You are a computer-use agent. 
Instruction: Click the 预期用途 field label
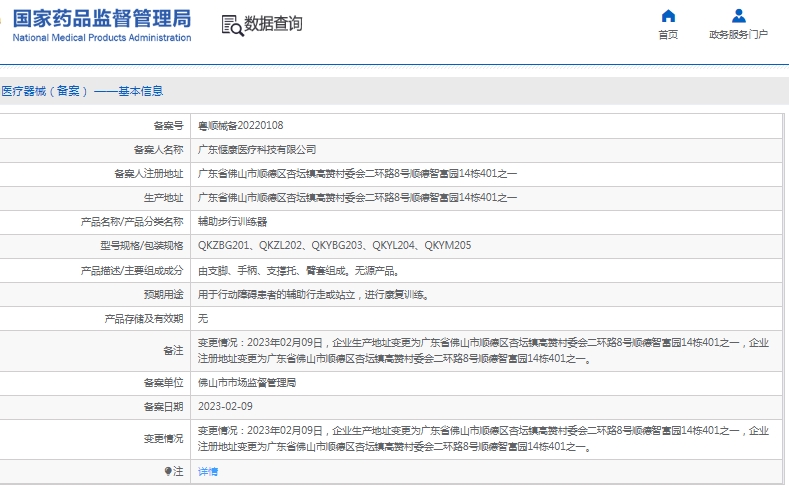pyautogui.click(x=164, y=295)
